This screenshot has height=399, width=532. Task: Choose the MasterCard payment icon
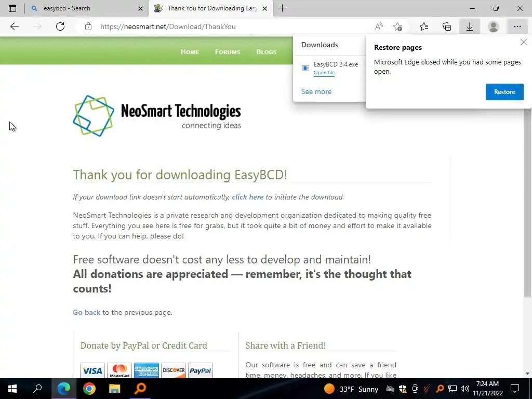point(119,370)
